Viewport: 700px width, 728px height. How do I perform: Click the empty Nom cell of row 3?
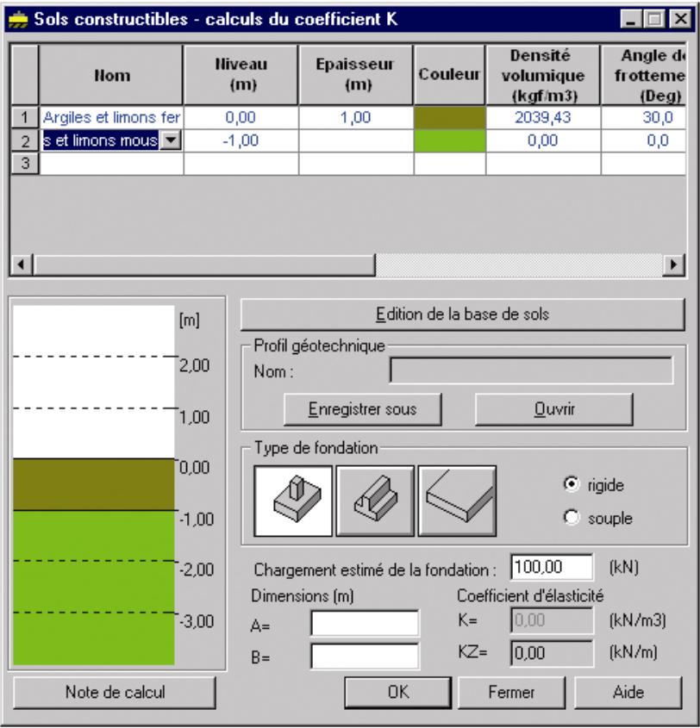[x=111, y=164]
